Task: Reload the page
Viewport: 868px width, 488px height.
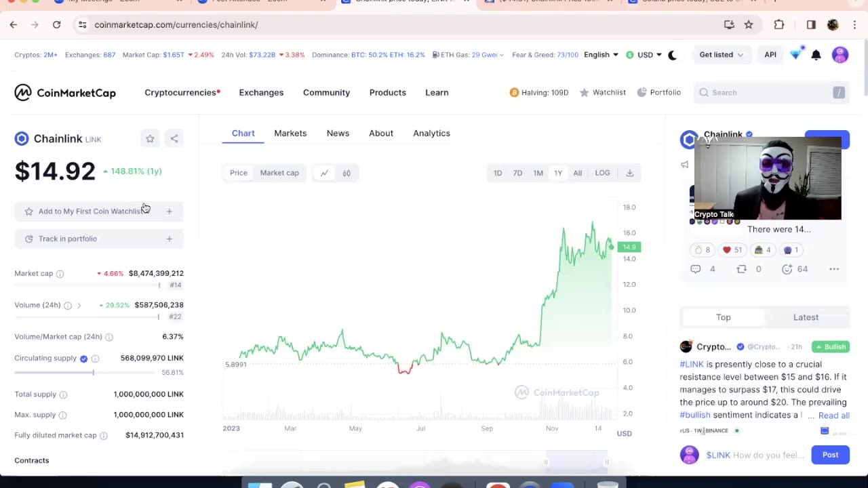Action: pos(57,25)
